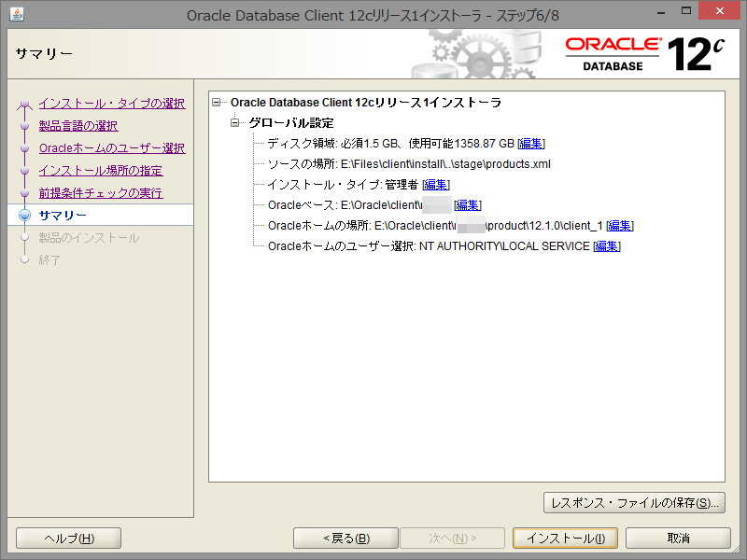Click インストール(I) button
Viewport: 747px width, 560px height.
[x=566, y=539]
